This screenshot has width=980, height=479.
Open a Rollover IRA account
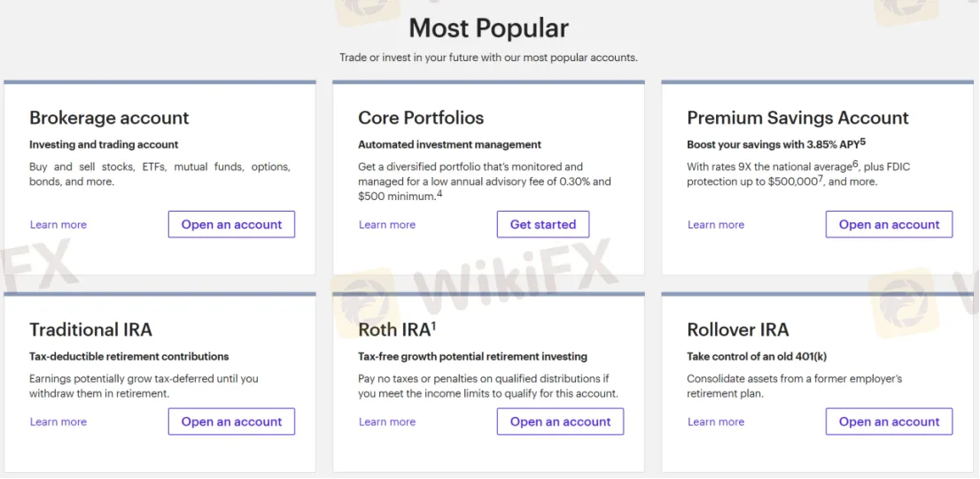(889, 422)
